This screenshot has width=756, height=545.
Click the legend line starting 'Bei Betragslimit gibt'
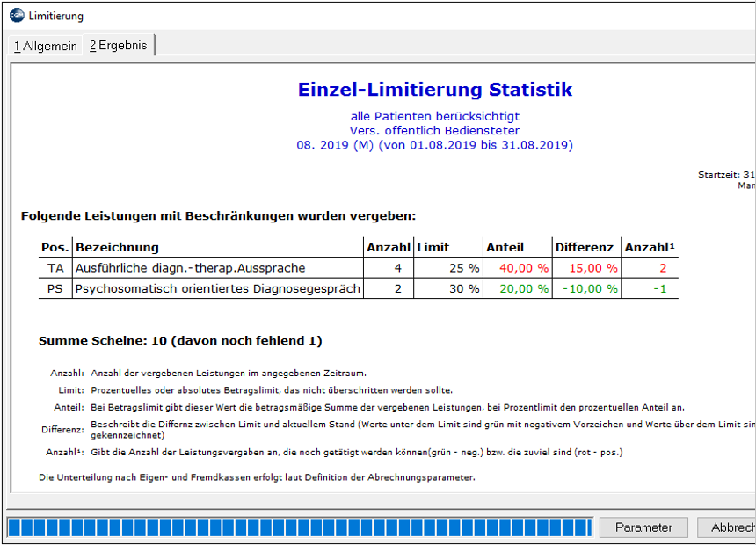click(x=388, y=408)
